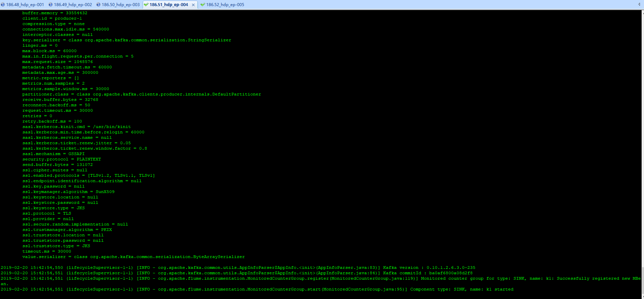Click the green checkmark on 186.52_hdp_ep-005 tab
Viewport: 644px width, 299px height.
tap(203, 5)
